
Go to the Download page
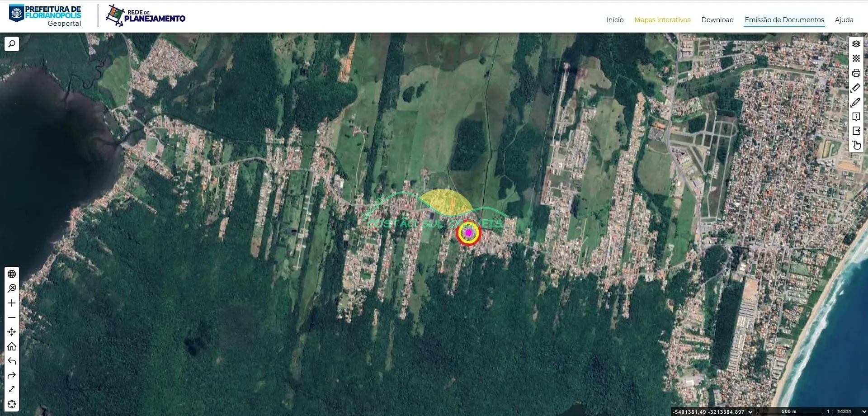click(x=717, y=20)
